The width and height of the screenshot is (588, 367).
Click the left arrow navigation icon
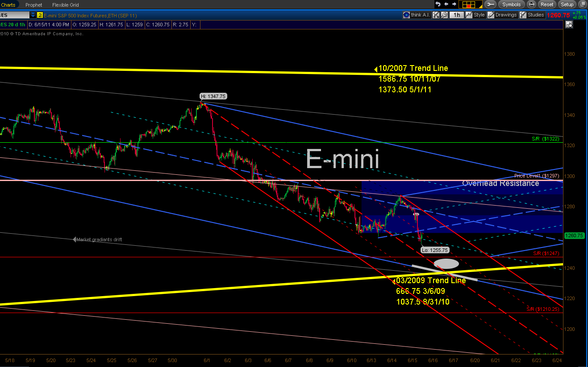click(446, 4)
